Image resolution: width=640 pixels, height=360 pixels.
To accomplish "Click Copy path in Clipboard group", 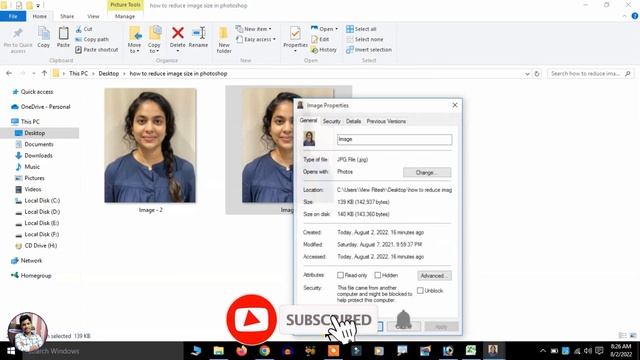I will click(92, 39).
